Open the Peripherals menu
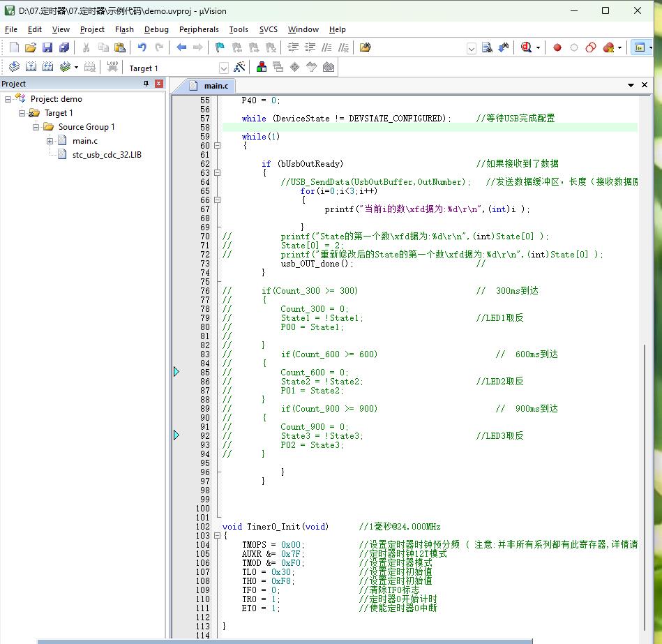Viewport: 662px width, 644px height. tap(199, 29)
